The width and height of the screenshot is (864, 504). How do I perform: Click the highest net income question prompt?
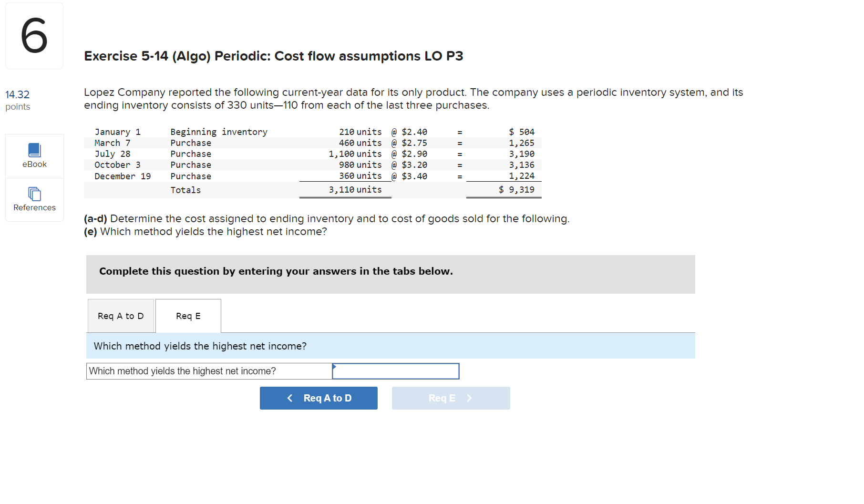(x=200, y=346)
